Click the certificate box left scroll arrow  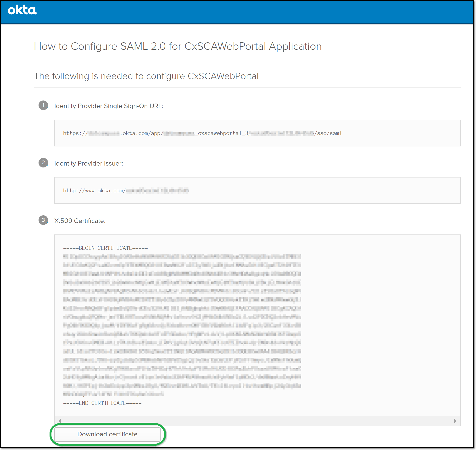click(x=60, y=421)
